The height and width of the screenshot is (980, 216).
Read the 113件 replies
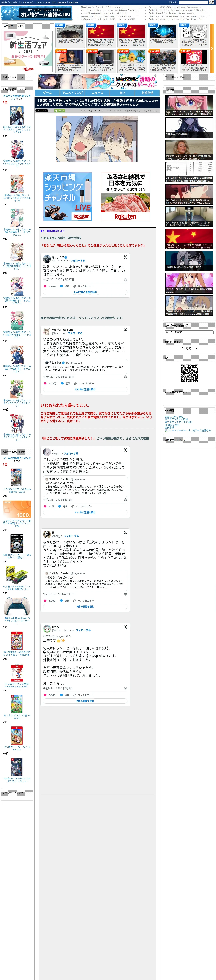85,512
